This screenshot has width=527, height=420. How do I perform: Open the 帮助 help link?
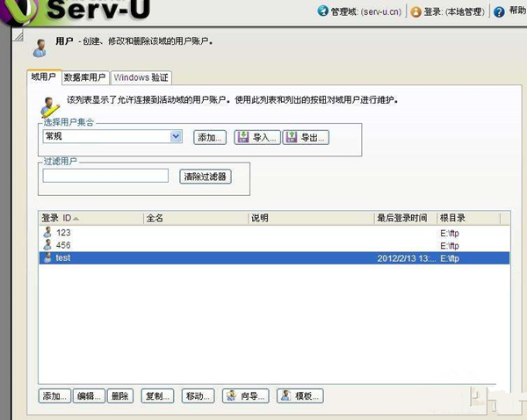click(x=517, y=11)
